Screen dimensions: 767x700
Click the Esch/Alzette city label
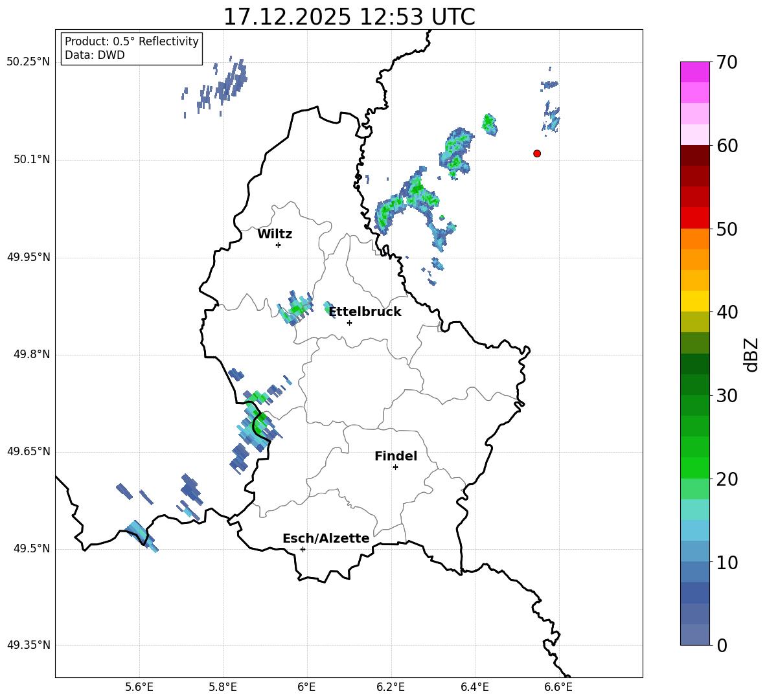coord(326,538)
